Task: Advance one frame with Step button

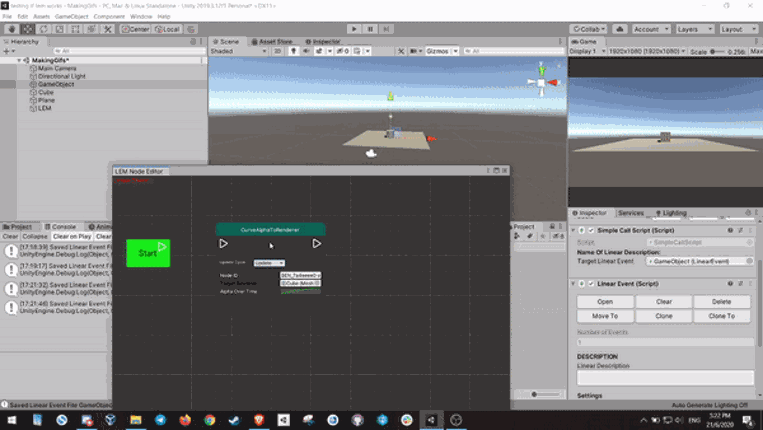Action: pos(386,29)
